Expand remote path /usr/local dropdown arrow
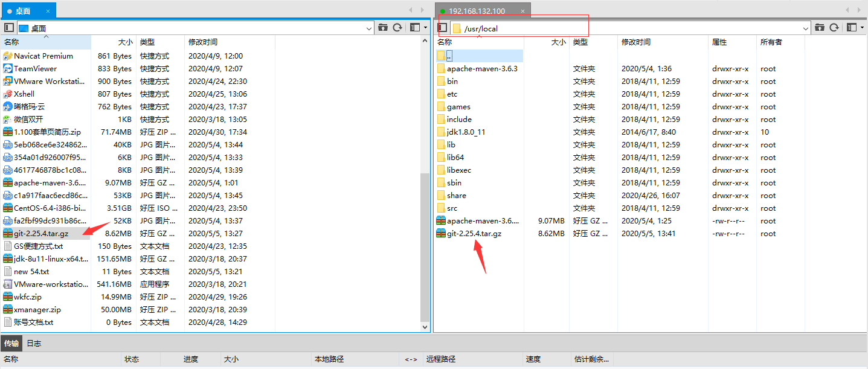Image resolution: width=868 pixels, height=369 pixels. point(806,28)
